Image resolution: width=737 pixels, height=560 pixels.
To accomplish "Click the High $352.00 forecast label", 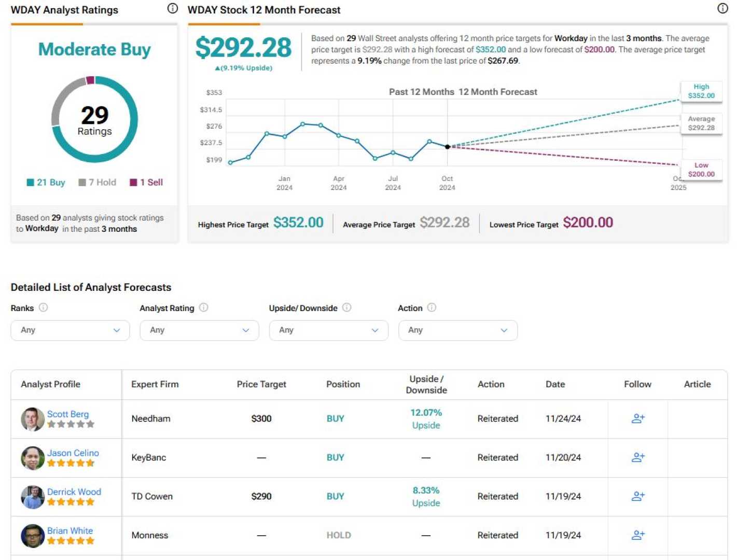I will 701,91.
